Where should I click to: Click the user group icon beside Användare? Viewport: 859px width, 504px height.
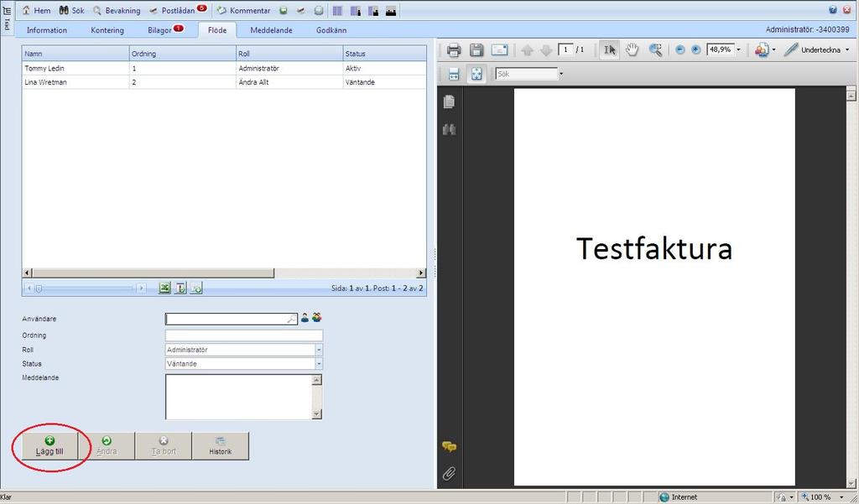[316, 317]
